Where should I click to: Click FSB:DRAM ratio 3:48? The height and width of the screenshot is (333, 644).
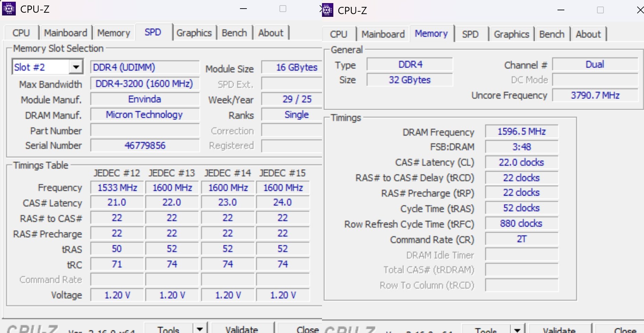(x=522, y=147)
